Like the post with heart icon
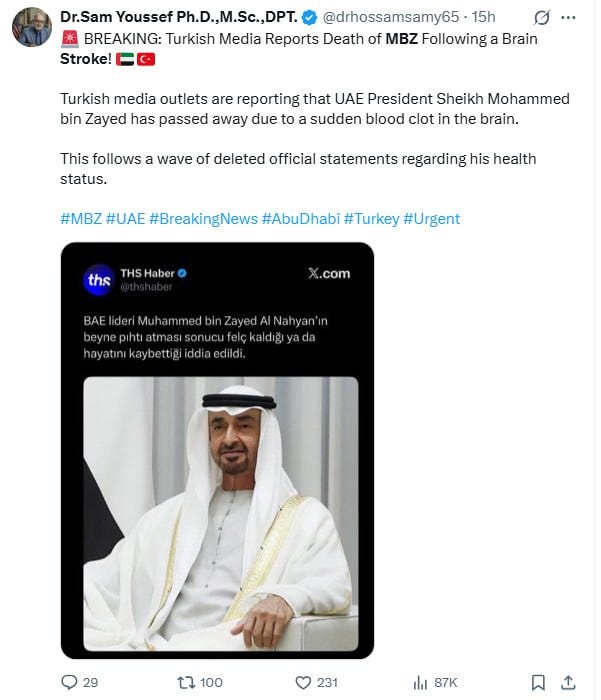 (x=305, y=682)
